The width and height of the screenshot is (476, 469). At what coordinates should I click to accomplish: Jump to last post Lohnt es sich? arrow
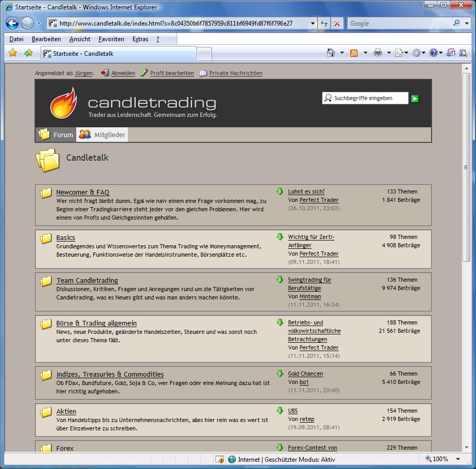pos(280,191)
